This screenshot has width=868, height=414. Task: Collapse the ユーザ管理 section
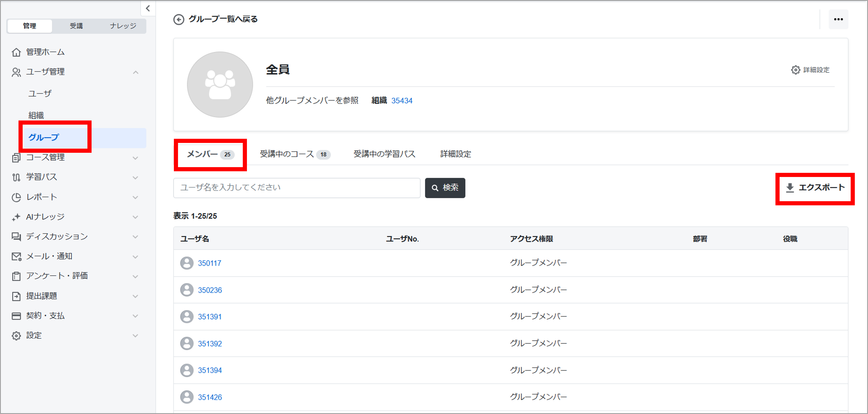[x=135, y=72]
